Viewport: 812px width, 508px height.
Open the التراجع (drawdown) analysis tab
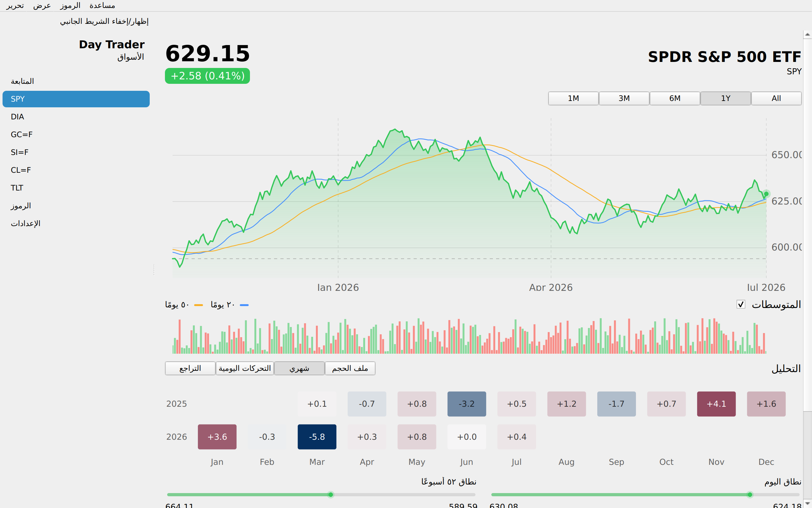coord(190,369)
